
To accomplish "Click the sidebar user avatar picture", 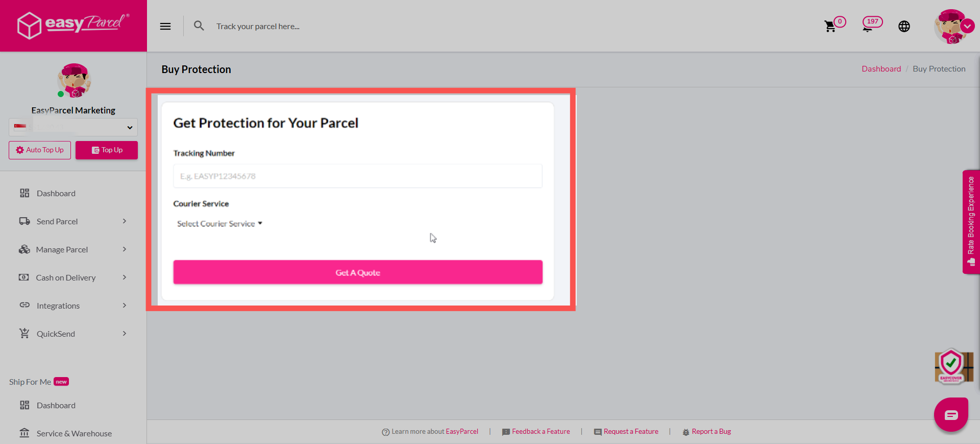I will 74,80.
